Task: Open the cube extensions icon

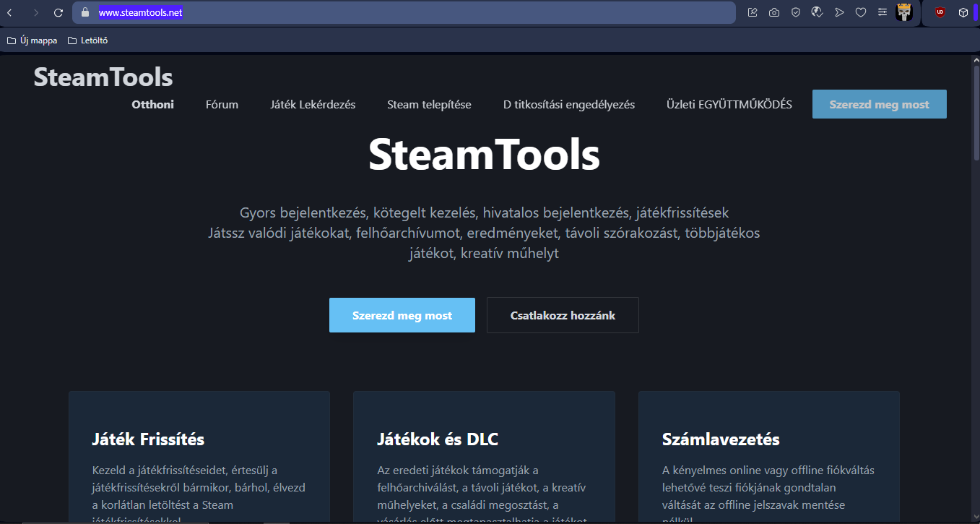Action: 963,12
